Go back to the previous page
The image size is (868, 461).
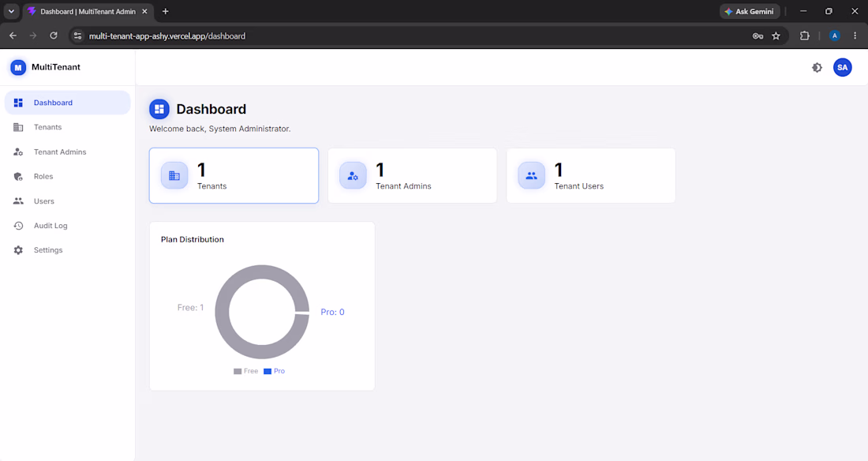pyautogui.click(x=13, y=36)
